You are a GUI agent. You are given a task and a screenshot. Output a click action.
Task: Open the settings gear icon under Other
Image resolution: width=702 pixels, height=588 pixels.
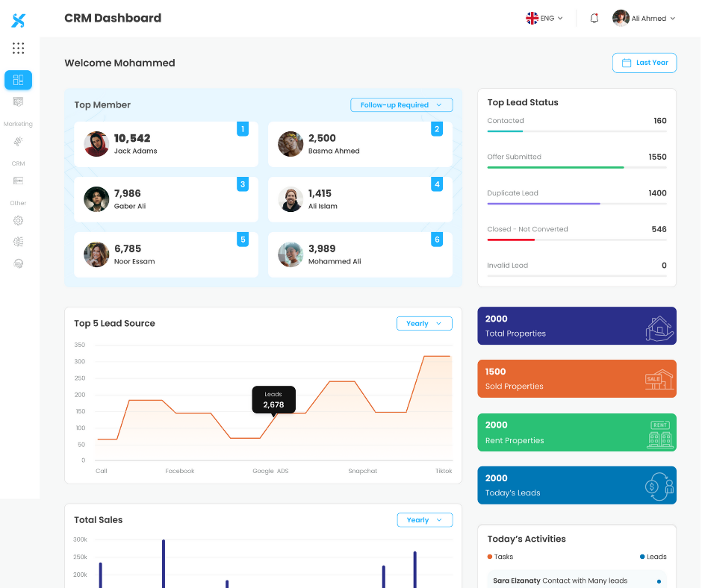[19, 221]
